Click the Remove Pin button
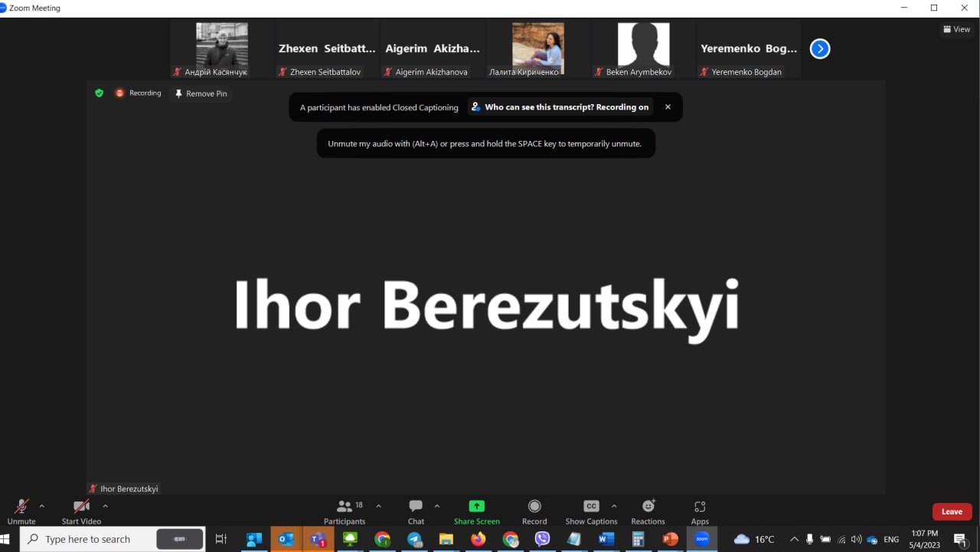The height and width of the screenshot is (552, 980). pos(201,93)
